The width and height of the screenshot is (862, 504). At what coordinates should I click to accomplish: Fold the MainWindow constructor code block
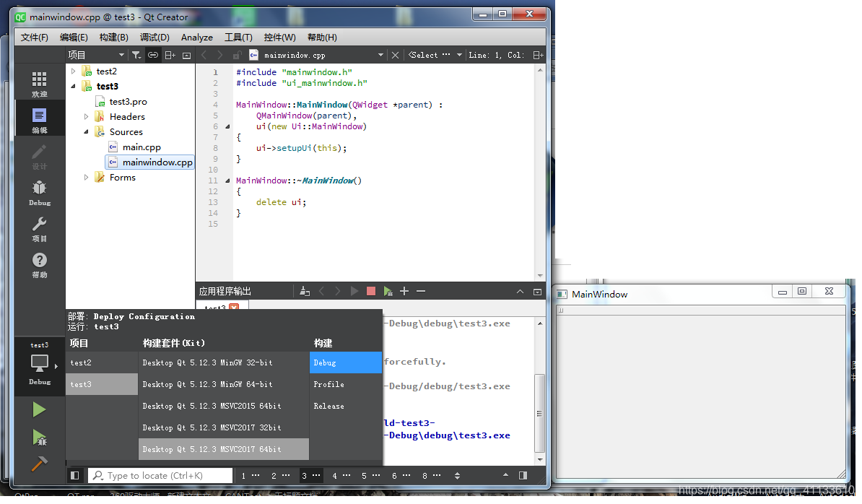(227, 126)
